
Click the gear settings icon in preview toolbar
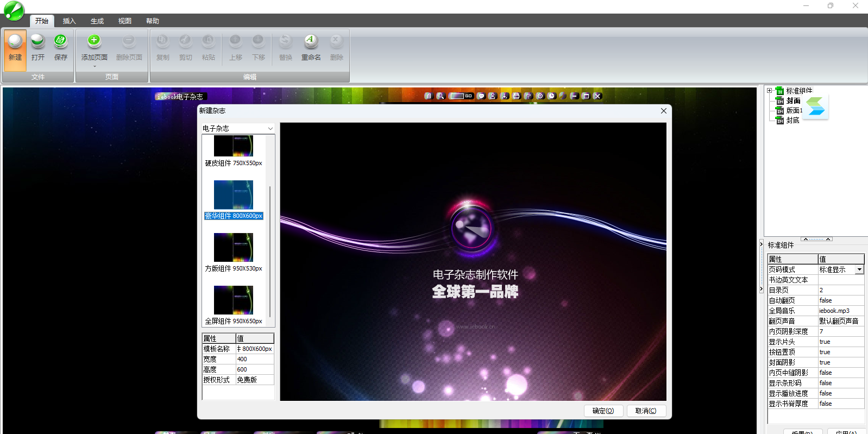pyautogui.click(x=540, y=96)
